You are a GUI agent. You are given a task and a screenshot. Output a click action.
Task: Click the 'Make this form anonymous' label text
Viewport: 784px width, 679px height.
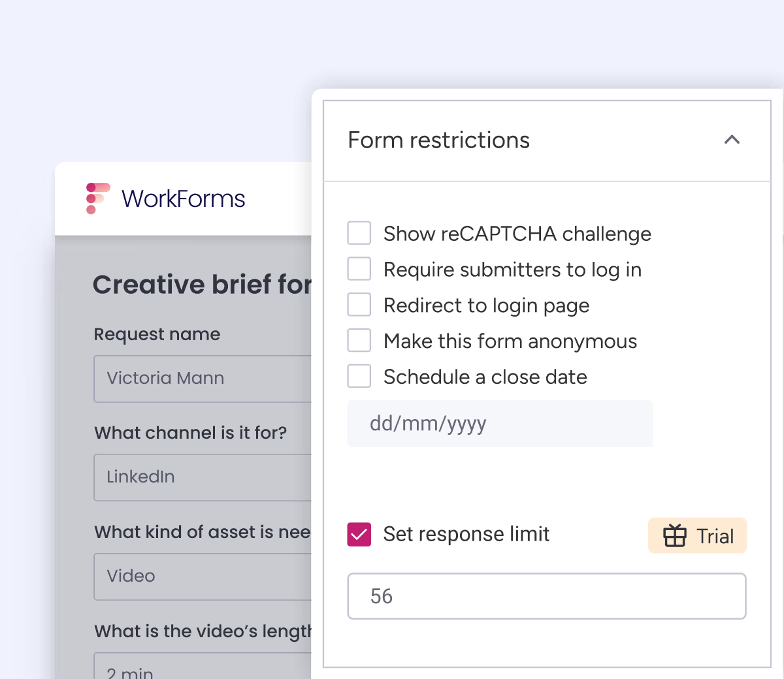pyautogui.click(x=510, y=341)
